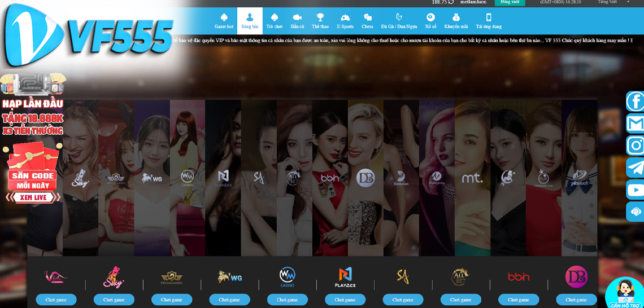The width and height of the screenshot is (644, 308).
Task: Refresh the 188.75 account balance
Action: coord(451,2)
